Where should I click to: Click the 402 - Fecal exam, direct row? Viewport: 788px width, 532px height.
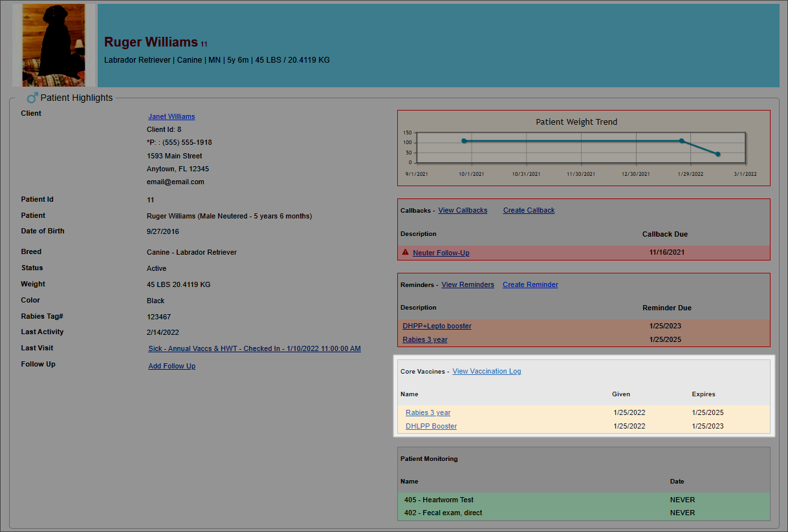click(443, 513)
